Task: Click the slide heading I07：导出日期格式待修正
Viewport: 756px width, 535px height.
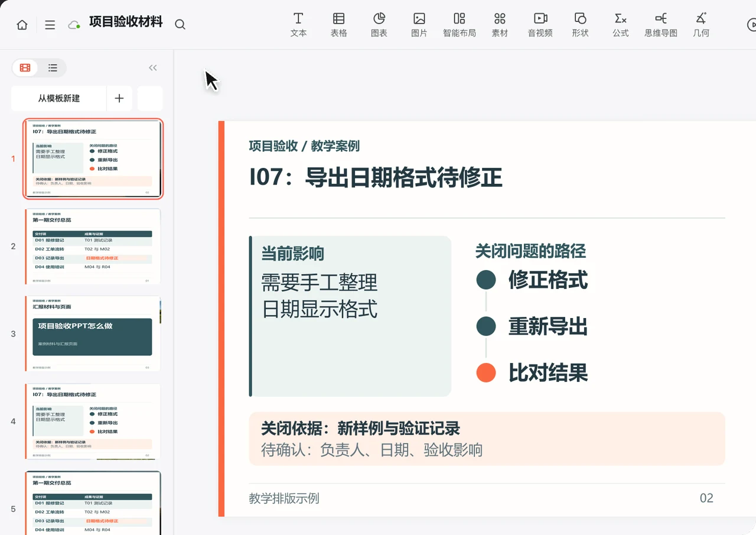Action: pyautogui.click(x=376, y=177)
